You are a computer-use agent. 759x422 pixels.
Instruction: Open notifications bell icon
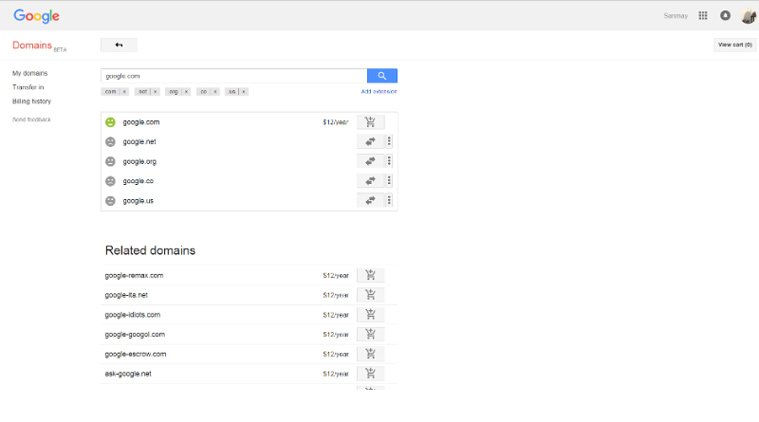pyautogui.click(x=725, y=15)
